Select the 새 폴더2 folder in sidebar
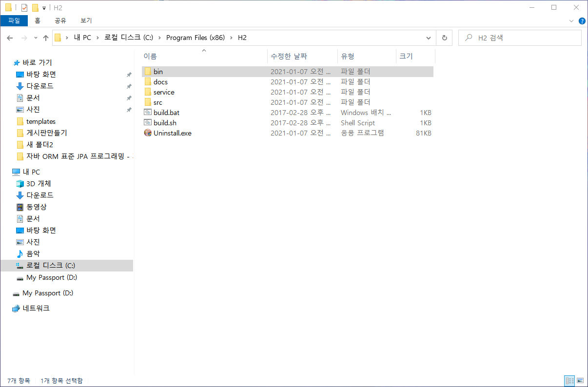 (39, 145)
